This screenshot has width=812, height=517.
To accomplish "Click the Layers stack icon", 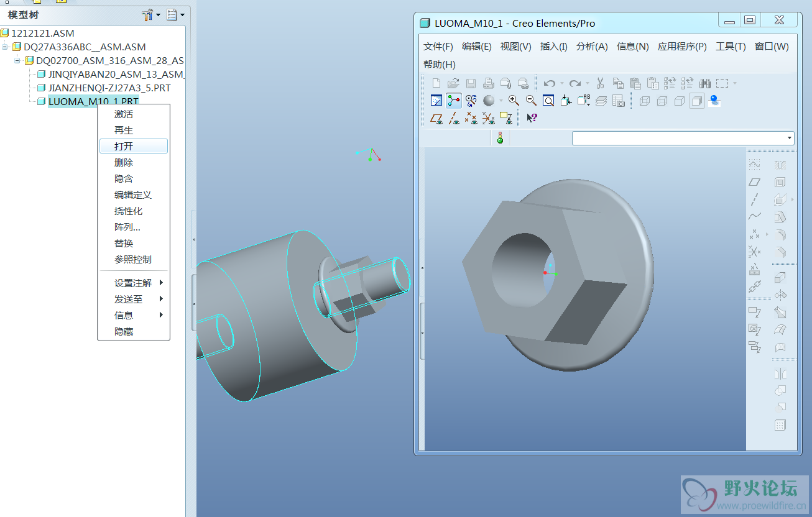I will pyautogui.click(x=601, y=100).
